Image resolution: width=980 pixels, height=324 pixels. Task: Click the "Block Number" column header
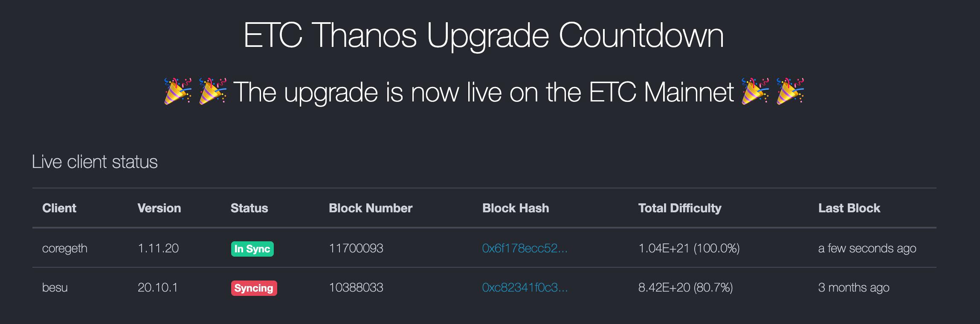pyautogui.click(x=371, y=208)
